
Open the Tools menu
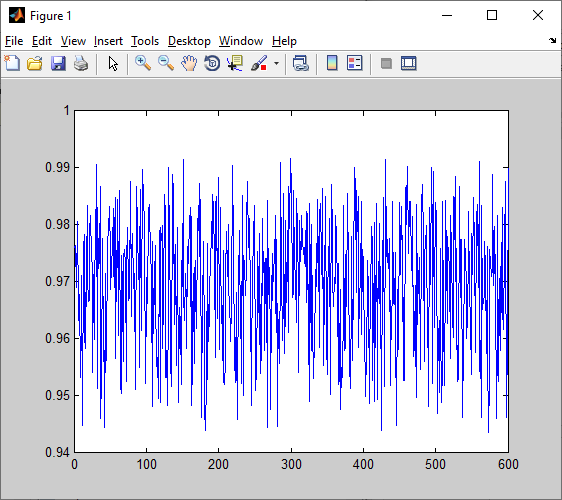145,41
